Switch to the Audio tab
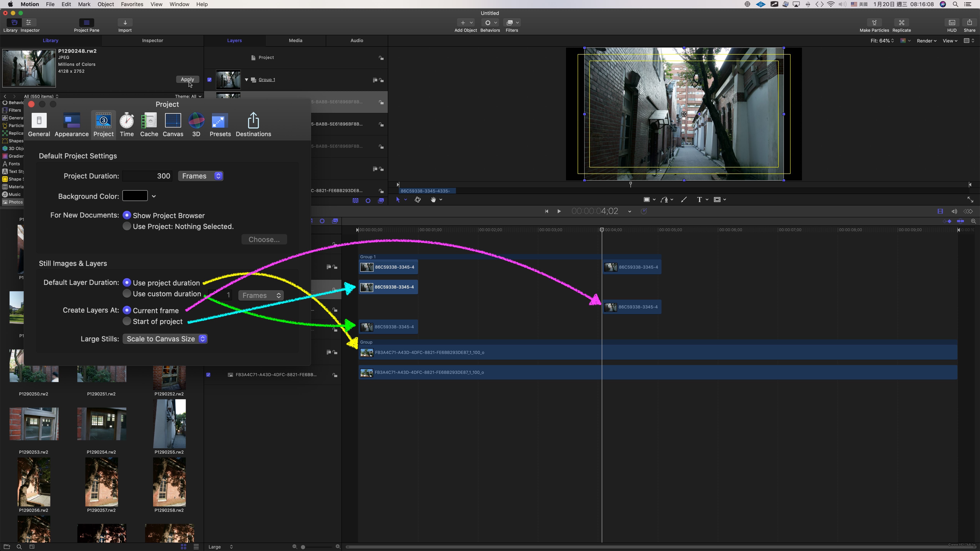 point(357,40)
